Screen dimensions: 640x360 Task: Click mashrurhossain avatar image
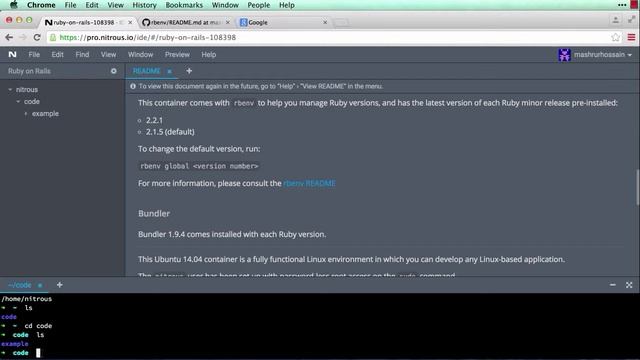click(564, 55)
